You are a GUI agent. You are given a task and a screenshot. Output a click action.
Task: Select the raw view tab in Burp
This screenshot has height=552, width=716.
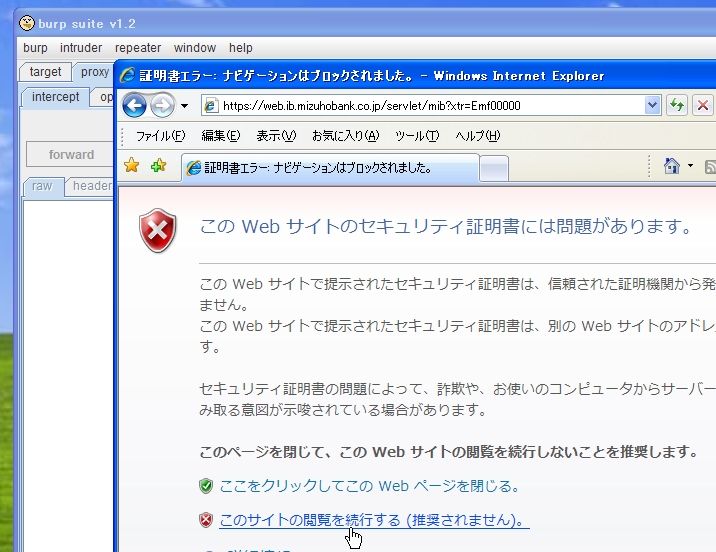pyautogui.click(x=42, y=186)
